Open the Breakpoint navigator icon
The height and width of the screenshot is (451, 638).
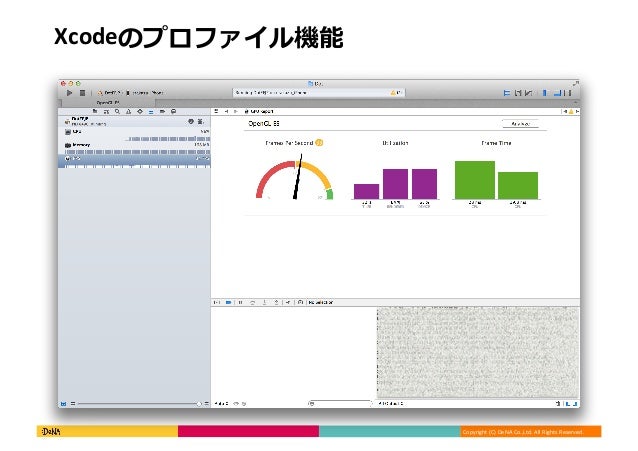pos(162,112)
